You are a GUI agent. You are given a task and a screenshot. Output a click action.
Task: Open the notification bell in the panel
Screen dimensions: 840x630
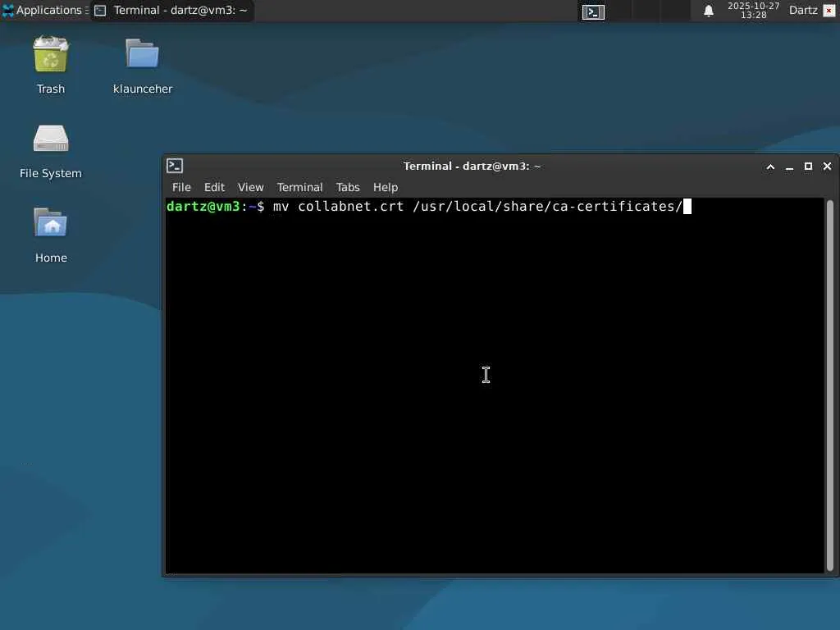[x=708, y=11]
